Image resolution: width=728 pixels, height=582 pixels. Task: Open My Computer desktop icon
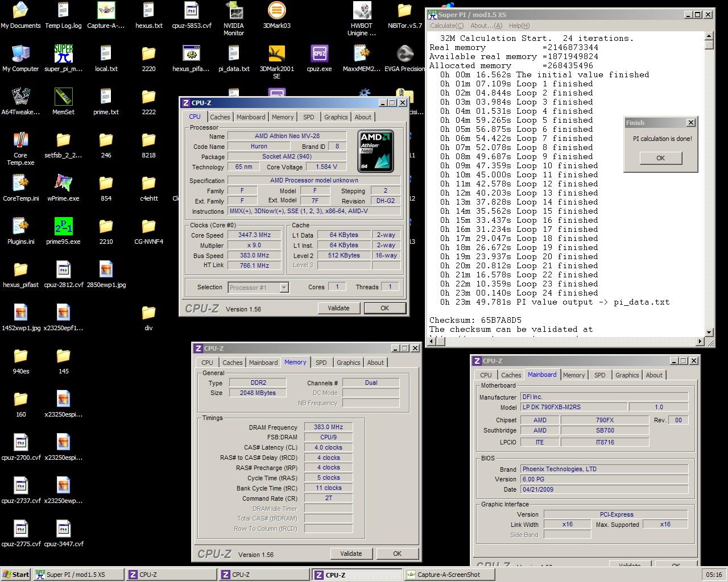20,59
